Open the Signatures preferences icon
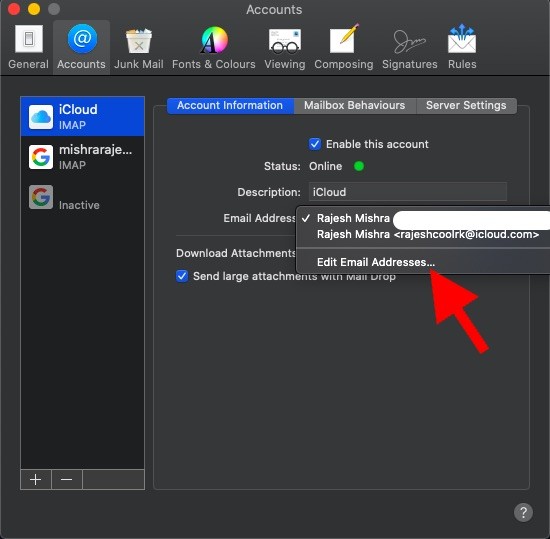 pyautogui.click(x=409, y=47)
